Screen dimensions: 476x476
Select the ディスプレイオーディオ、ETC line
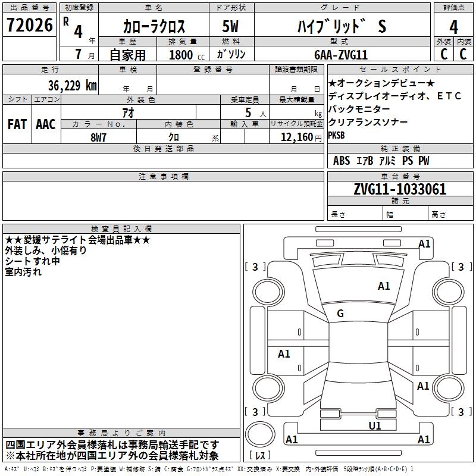394,96
